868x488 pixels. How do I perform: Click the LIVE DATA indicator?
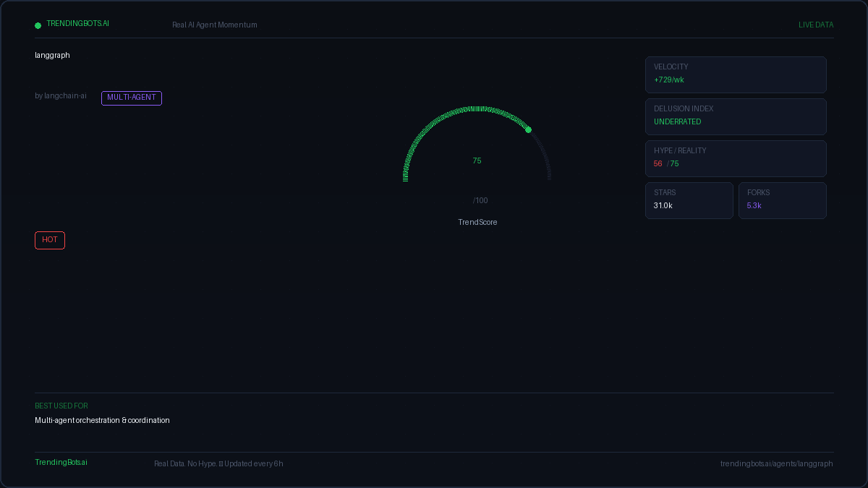[816, 25]
